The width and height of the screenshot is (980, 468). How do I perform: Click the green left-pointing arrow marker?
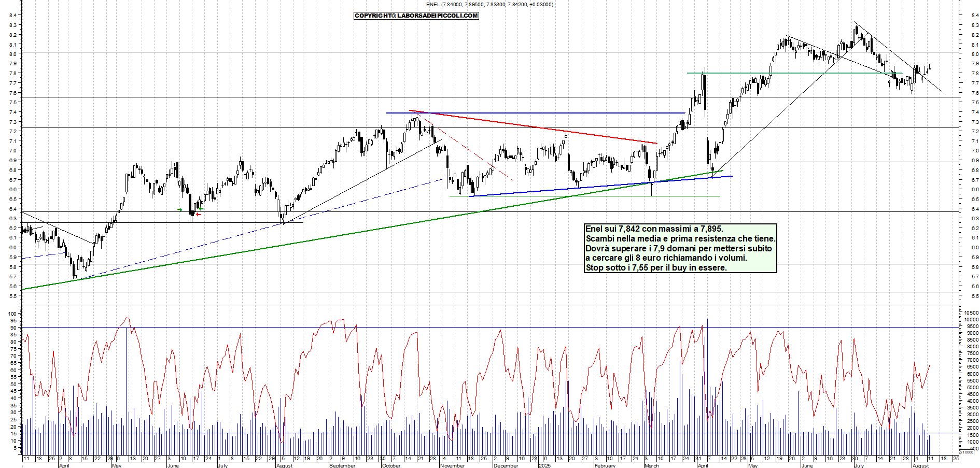coord(201,209)
